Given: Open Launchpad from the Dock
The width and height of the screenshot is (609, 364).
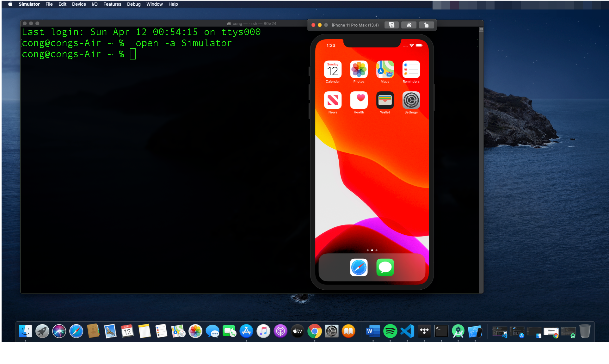Looking at the screenshot, I should pyautogui.click(x=42, y=331).
